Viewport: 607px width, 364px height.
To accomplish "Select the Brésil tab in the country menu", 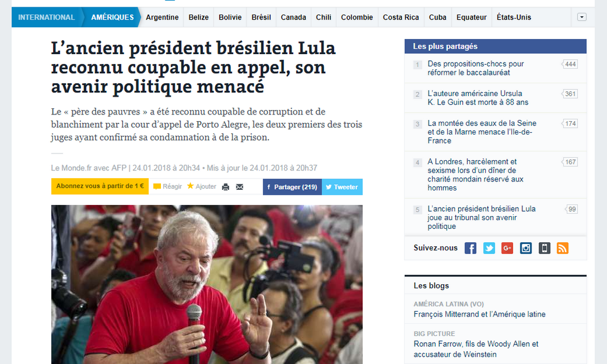I will pyautogui.click(x=261, y=17).
